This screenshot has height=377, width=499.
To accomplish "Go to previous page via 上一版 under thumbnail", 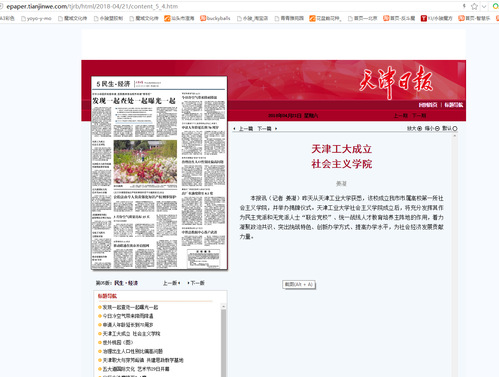I will (171, 283).
